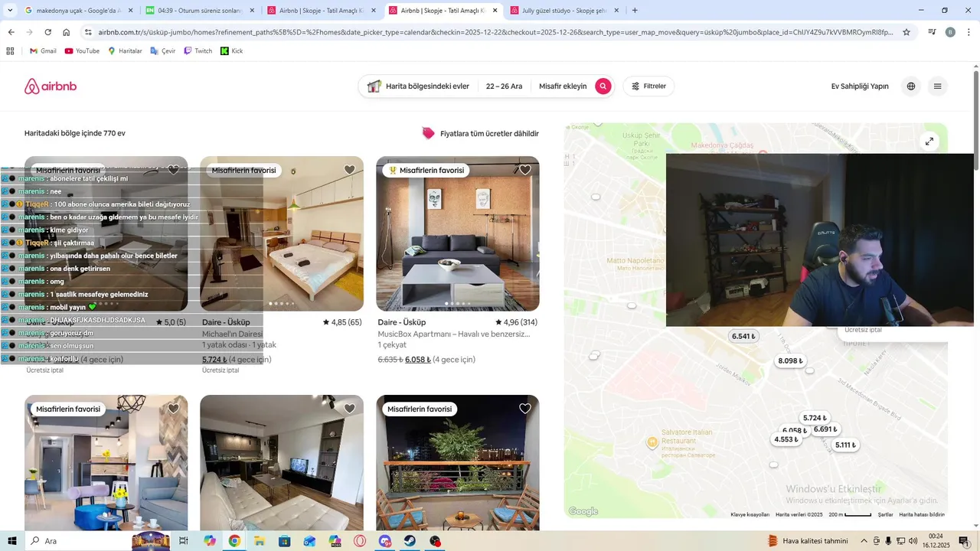Launch Steam from the taskbar

[x=410, y=541]
